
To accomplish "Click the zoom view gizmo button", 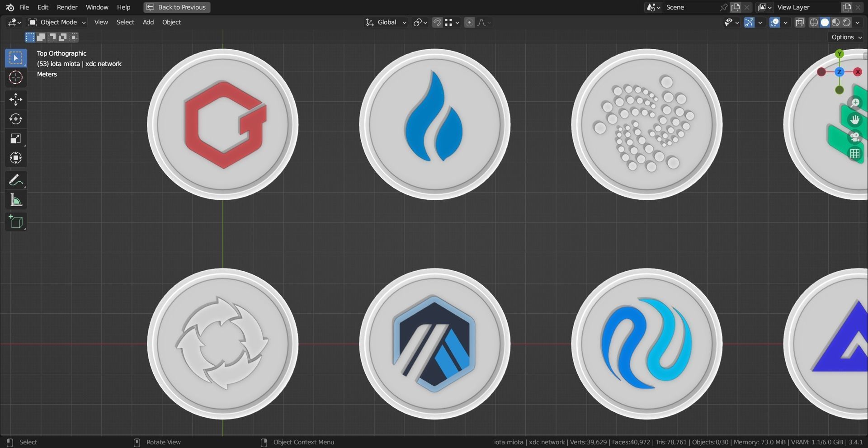I will point(855,103).
